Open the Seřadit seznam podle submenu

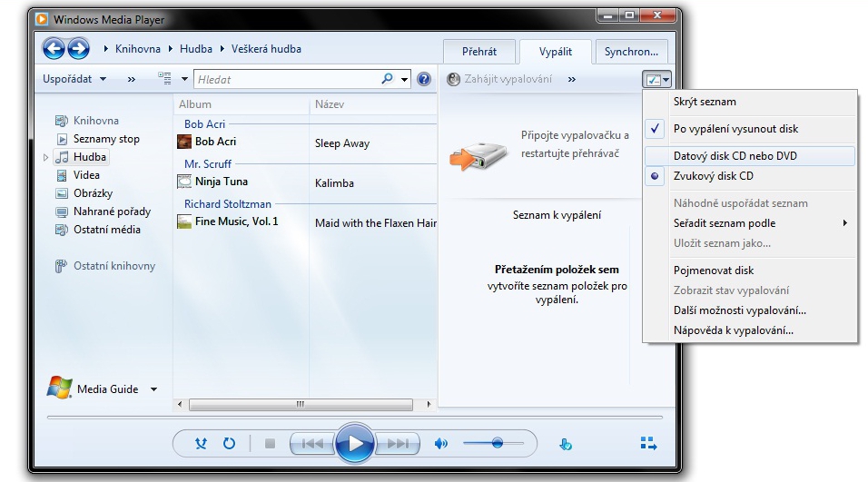coord(750,223)
